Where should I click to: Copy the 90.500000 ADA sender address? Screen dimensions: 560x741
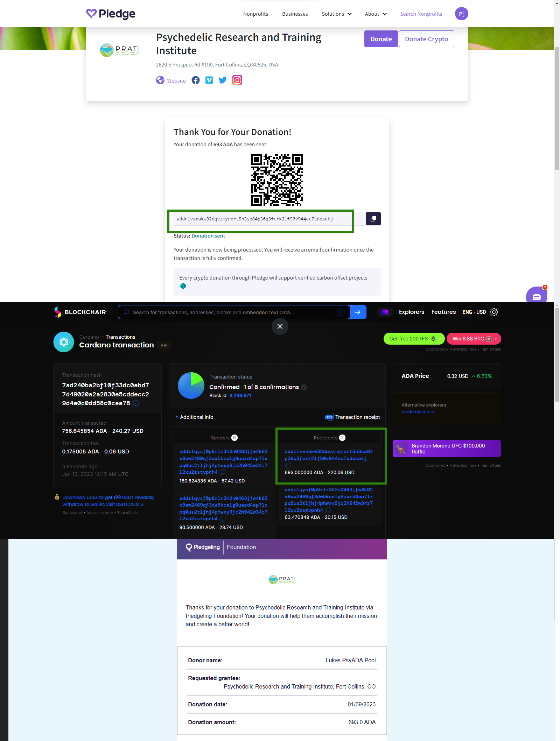pos(223,518)
